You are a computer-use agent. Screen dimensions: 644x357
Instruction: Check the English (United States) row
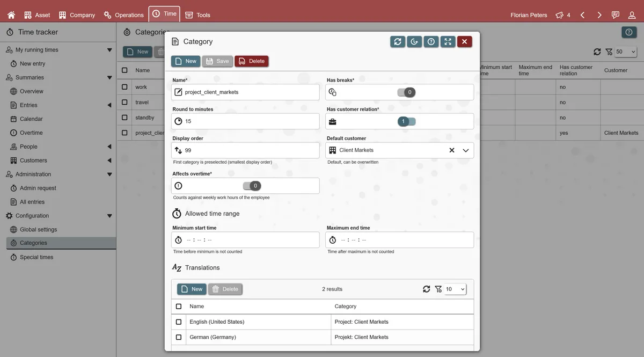tap(179, 322)
